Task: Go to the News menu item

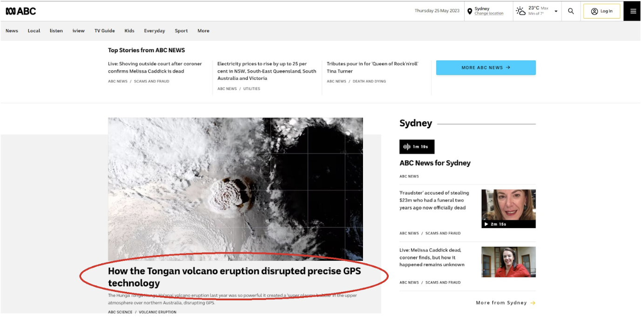Action: point(12,31)
